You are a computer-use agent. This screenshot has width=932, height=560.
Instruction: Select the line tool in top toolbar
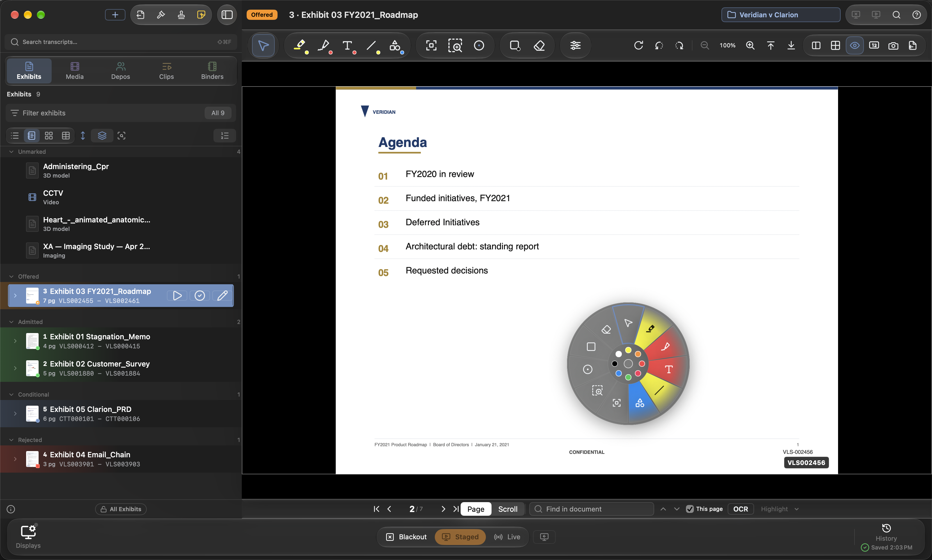coord(371,46)
